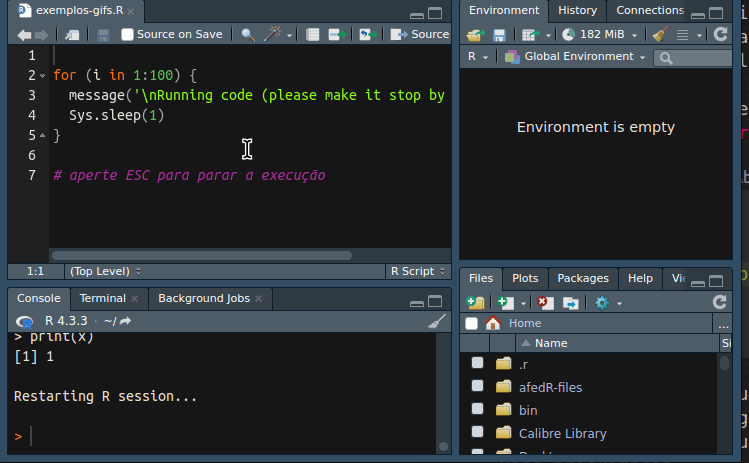Clear workspace objects with the broom icon

(x=658, y=34)
